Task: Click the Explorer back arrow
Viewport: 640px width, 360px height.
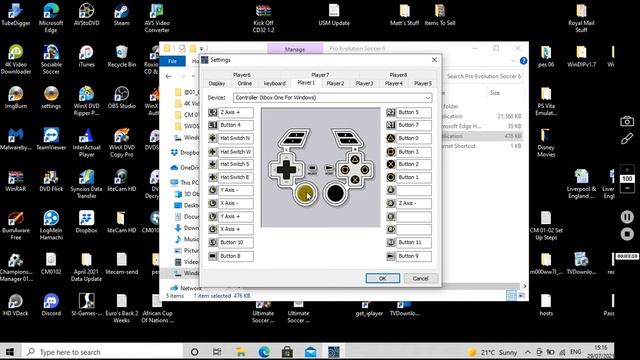Action: (x=168, y=76)
